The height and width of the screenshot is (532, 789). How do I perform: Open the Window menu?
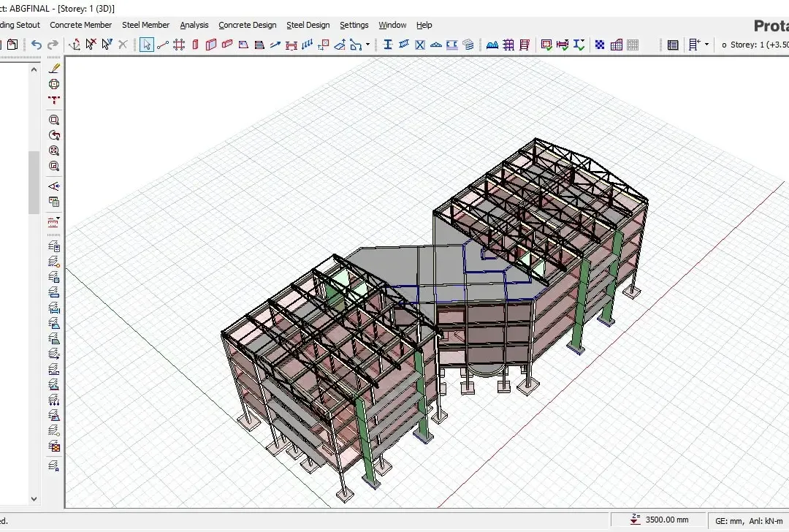(x=392, y=25)
